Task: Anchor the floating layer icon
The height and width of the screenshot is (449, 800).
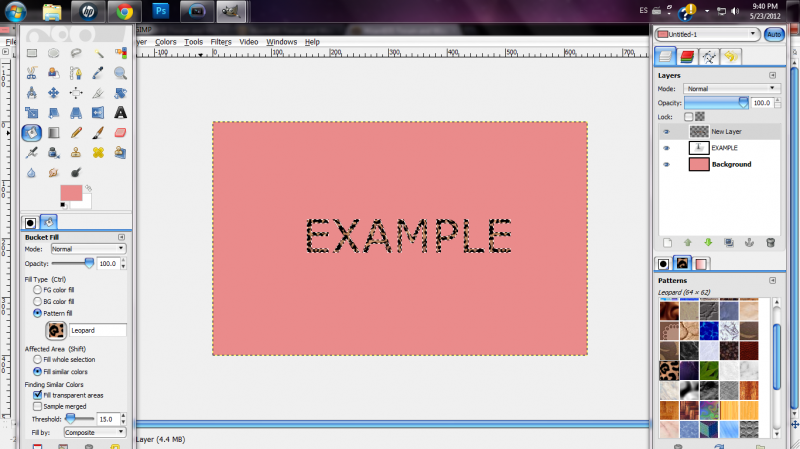Action: point(749,243)
